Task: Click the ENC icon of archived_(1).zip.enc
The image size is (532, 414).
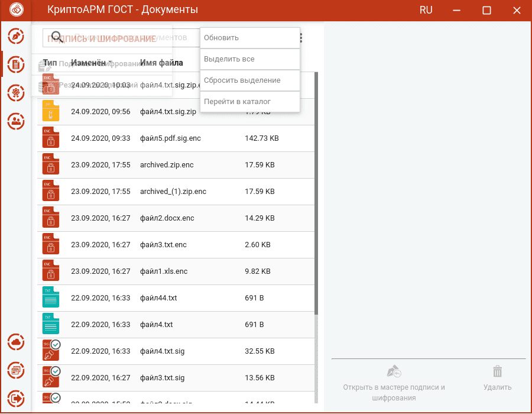Action: click(51, 190)
